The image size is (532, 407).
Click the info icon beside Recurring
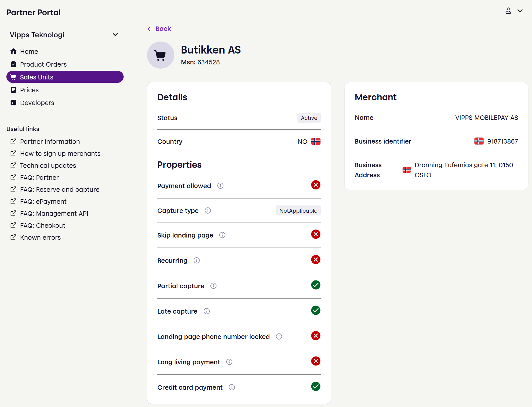(x=197, y=260)
